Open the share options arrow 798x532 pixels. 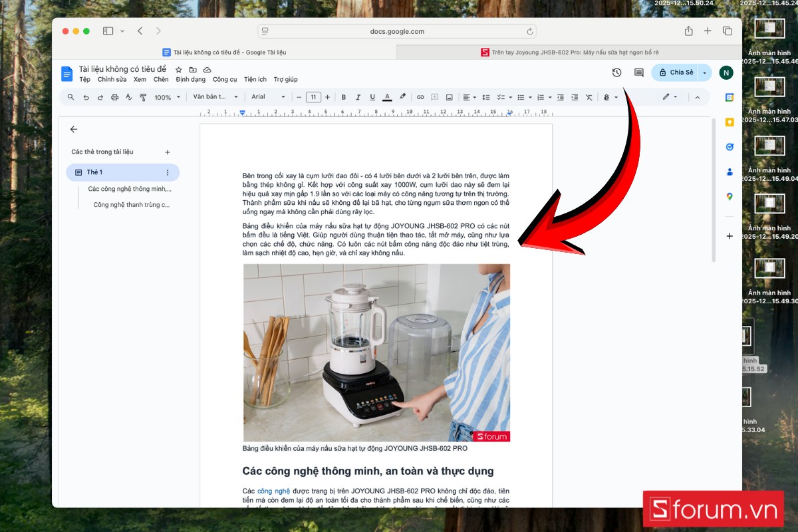705,72
